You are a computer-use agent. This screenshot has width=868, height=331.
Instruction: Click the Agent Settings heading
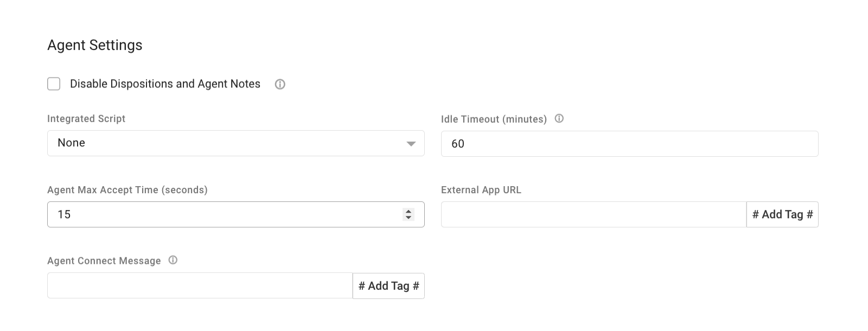[95, 45]
